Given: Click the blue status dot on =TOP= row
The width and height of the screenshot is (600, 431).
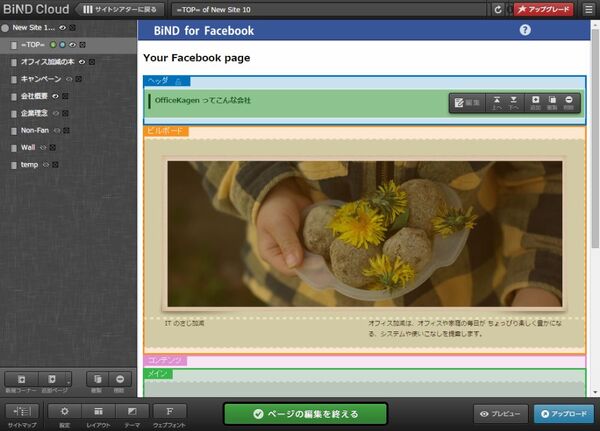Looking at the screenshot, I should click(x=62, y=45).
